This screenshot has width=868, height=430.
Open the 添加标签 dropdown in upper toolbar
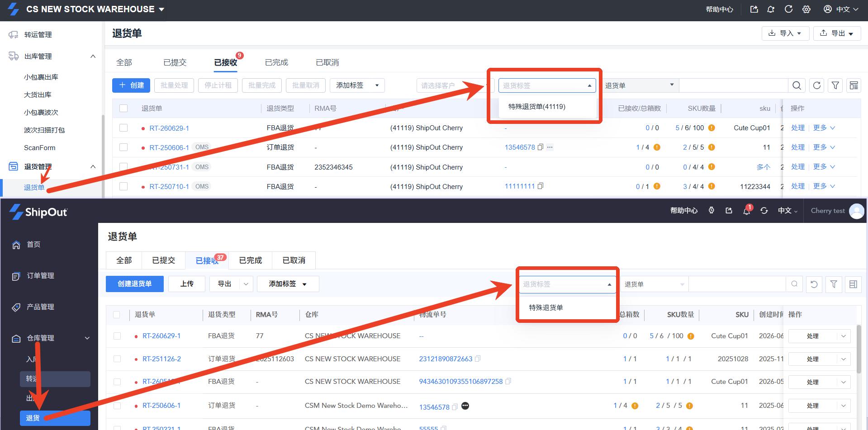coord(357,85)
